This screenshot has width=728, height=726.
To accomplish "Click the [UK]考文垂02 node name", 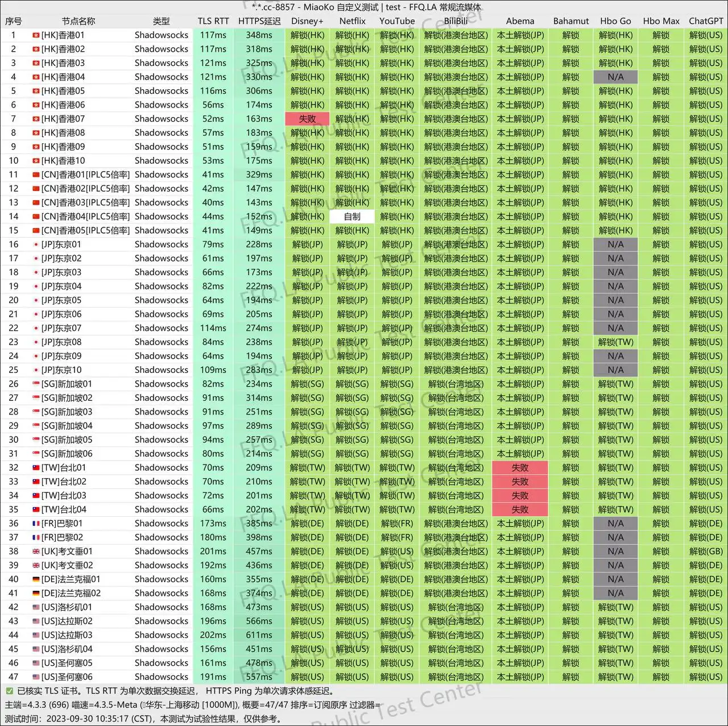I will click(x=67, y=565).
